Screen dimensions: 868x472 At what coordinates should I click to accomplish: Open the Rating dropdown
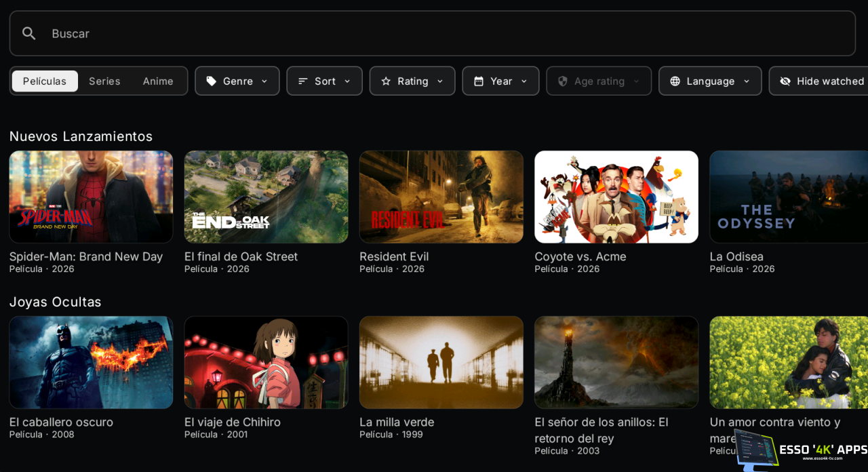[412, 81]
